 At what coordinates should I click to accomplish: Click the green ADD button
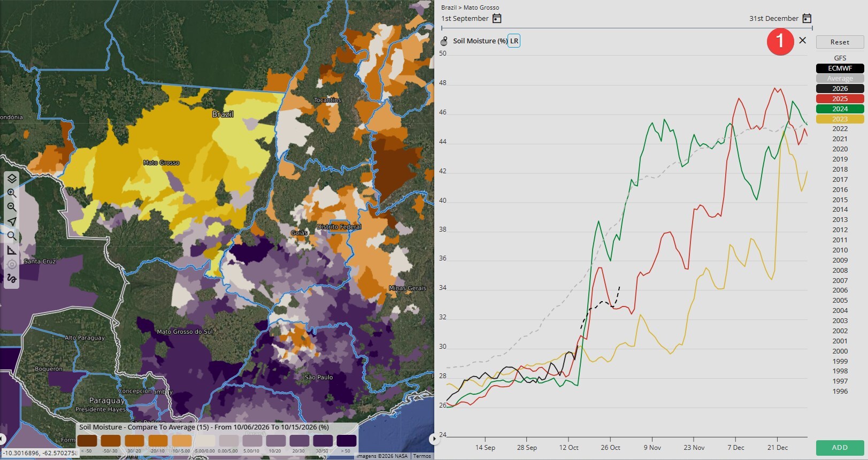click(x=840, y=448)
